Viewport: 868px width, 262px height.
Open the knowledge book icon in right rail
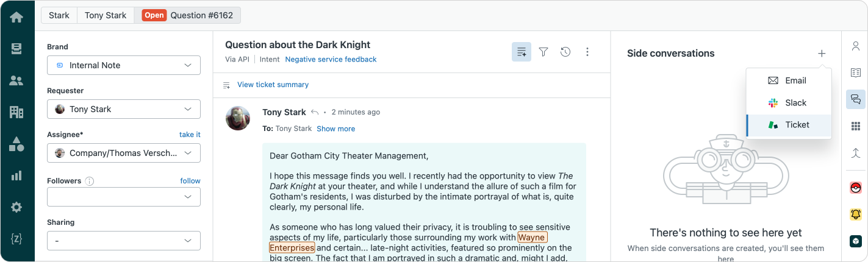(x=856, y=73)
